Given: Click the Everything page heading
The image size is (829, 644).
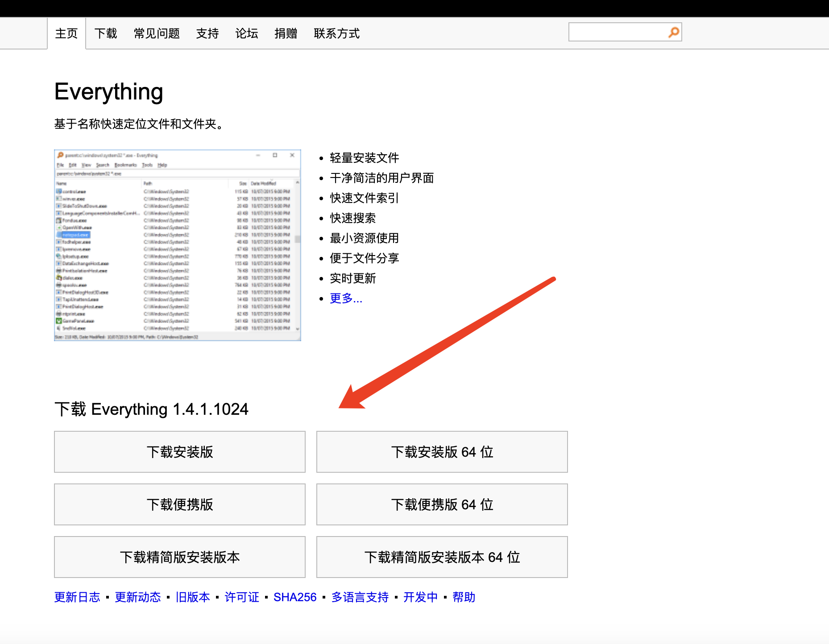Looking at the screenshot, I should pos(109,92).
